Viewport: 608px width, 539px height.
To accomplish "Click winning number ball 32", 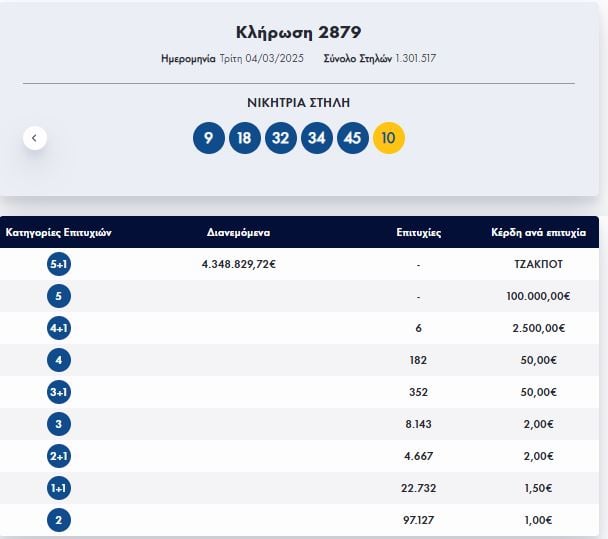I will point(281,138).
